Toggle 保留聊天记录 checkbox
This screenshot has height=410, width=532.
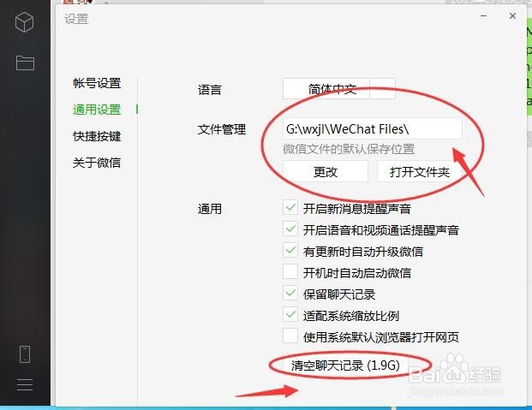[x=290, y=294]
